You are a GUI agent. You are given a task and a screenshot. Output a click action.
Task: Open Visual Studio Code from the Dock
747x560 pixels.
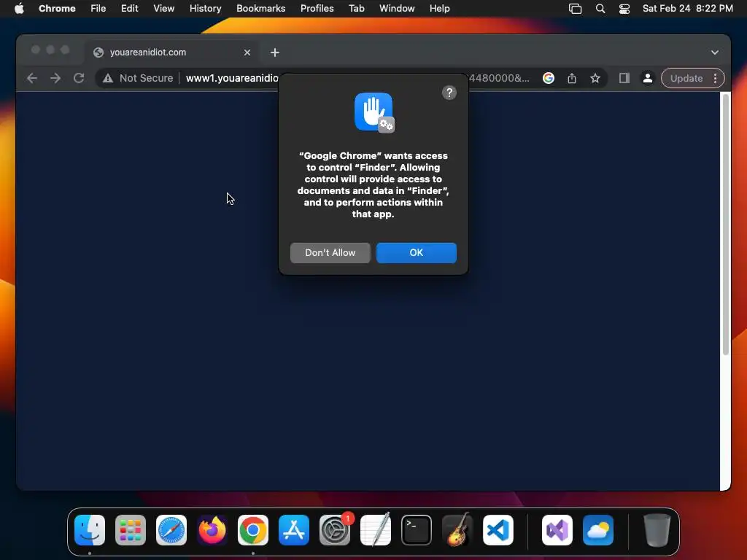click(x=498, y=530)
